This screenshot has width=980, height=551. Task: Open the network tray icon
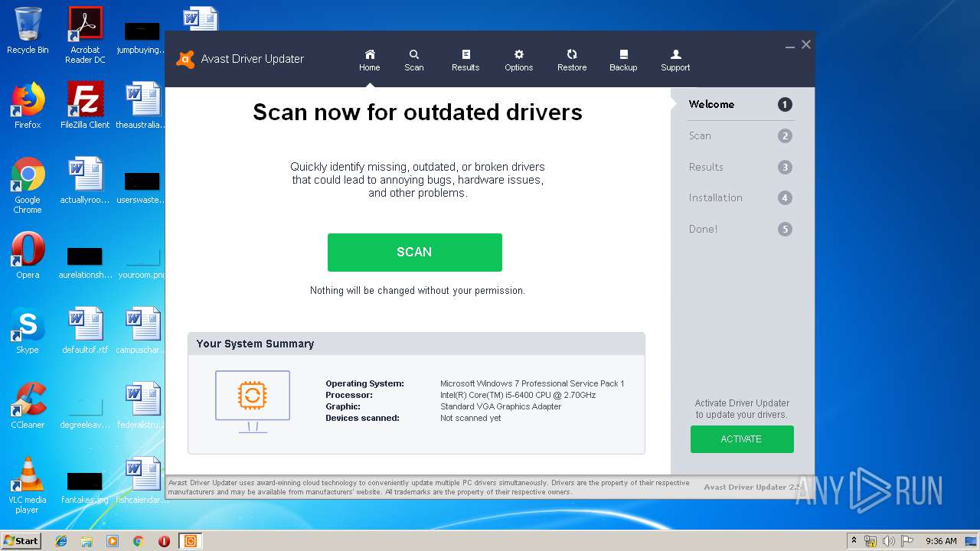(x=871, y=541)
